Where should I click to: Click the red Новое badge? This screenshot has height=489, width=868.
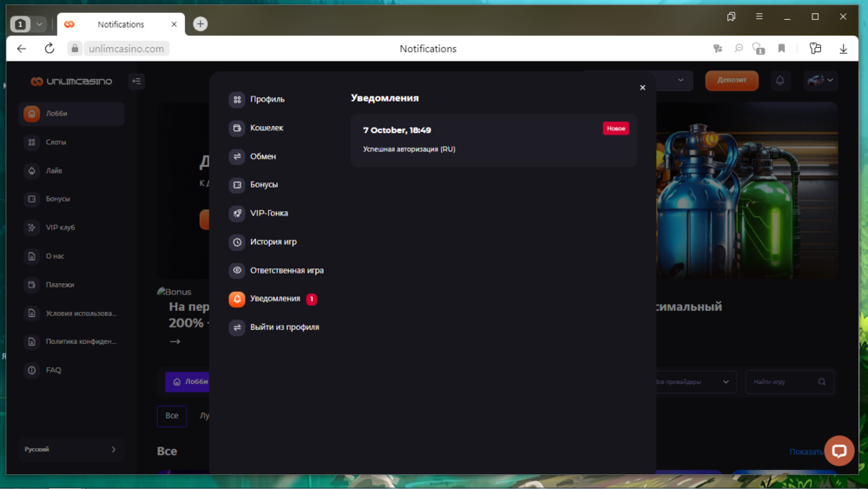tap(615, 129)
